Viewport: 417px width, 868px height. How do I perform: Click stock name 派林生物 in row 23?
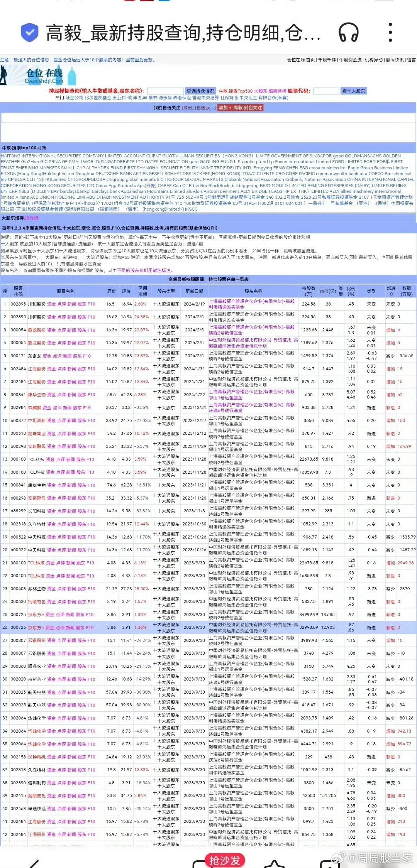[37, 589]
